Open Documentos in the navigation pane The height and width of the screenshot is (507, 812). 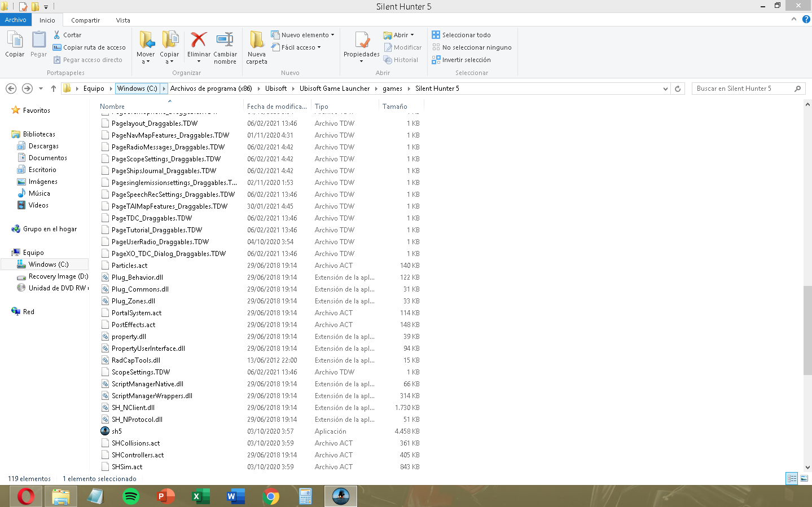click(42, 158)
